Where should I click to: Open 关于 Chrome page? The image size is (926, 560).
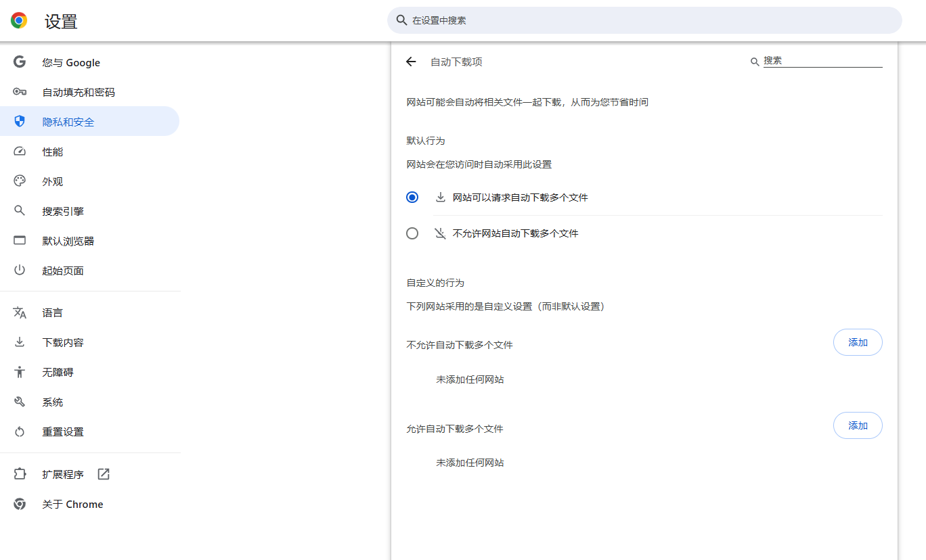tap(90, 504)
